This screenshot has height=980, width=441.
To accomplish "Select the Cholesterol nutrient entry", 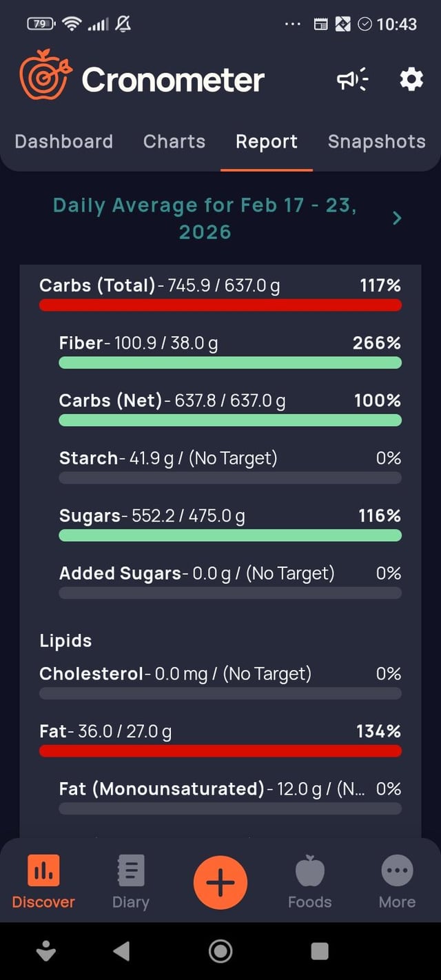I will (175, 673).
